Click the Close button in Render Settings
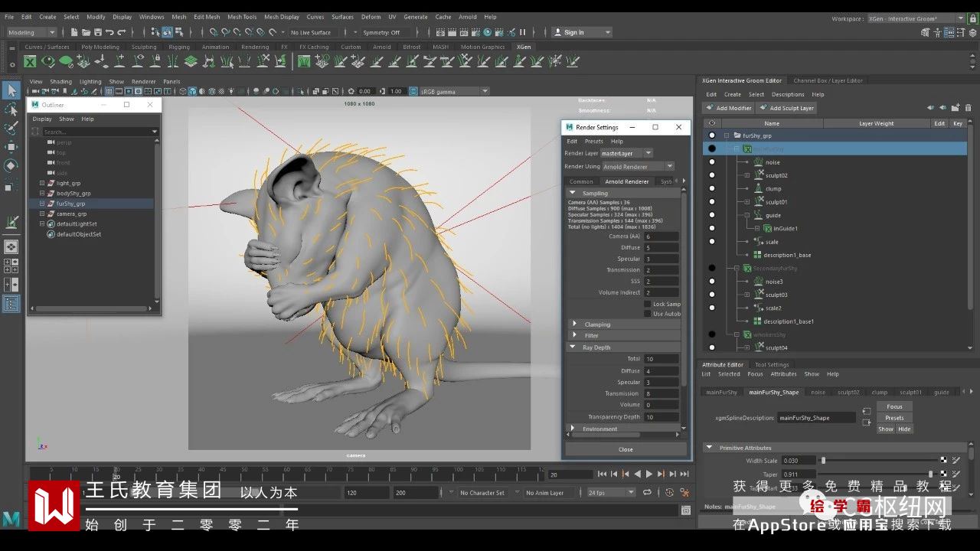980x551 pixels. [x=626, y=449]
